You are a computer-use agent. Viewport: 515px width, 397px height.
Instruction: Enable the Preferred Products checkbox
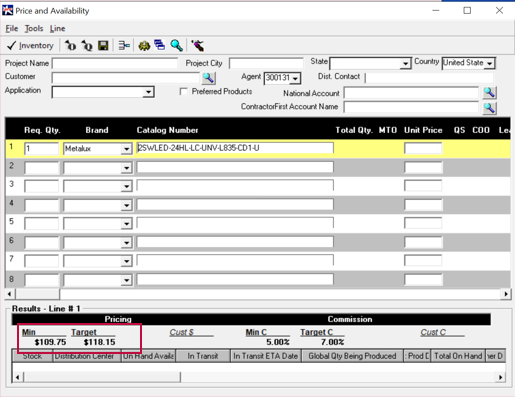(183, 91)
